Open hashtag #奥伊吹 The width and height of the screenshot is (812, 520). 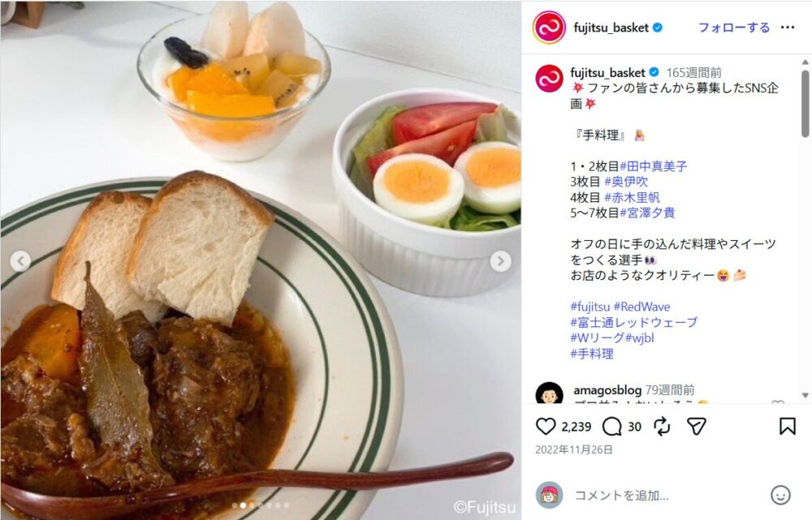[626, 182]
